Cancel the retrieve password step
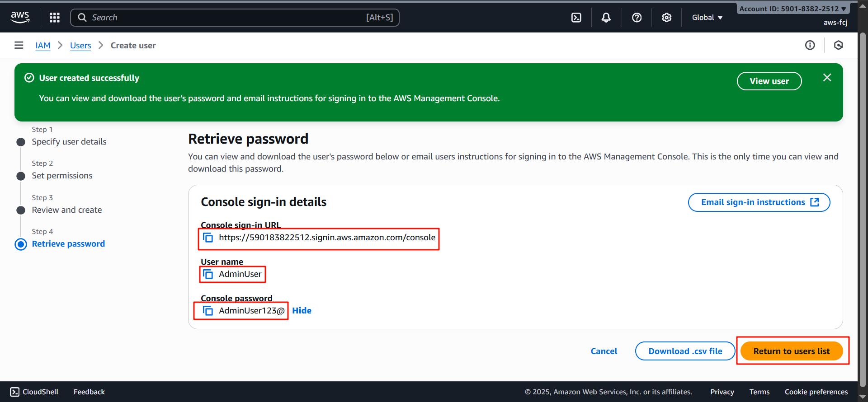 [604, 351]
